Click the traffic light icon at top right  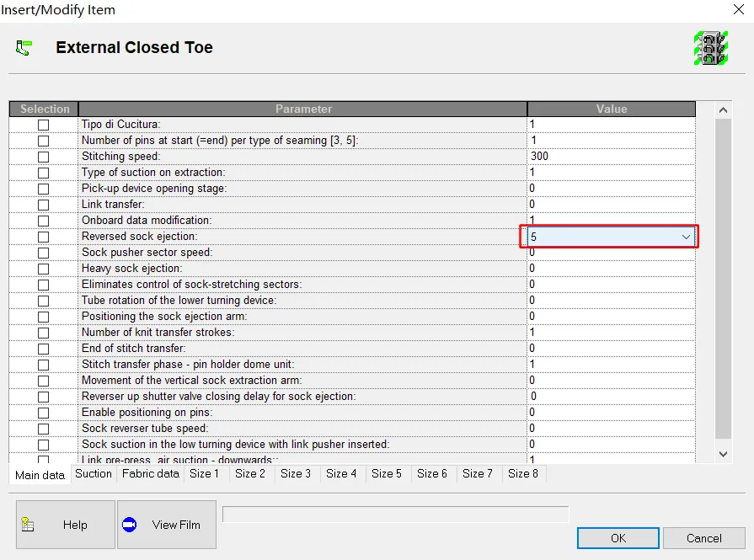[x=711, y=48]
